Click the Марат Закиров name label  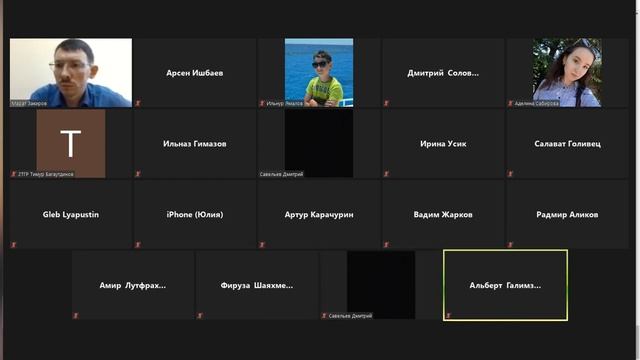point(29,104)
